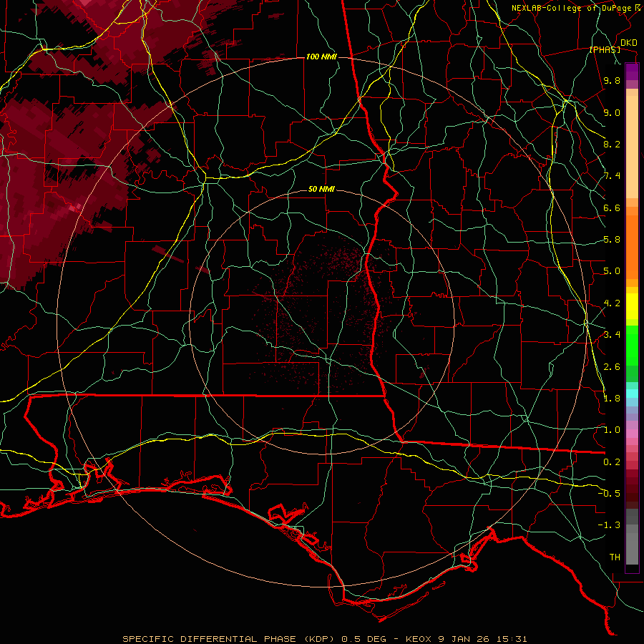The height and width of the screenshot is (644, 644).
Task: Click the 2.6 value on the color scale
Action: click(x=612, y=367)
